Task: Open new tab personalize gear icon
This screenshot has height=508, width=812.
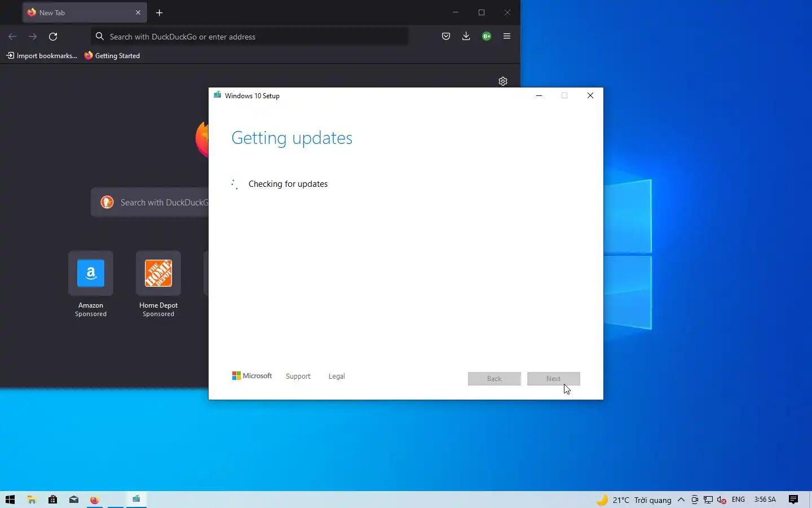Action: [503, 81]
